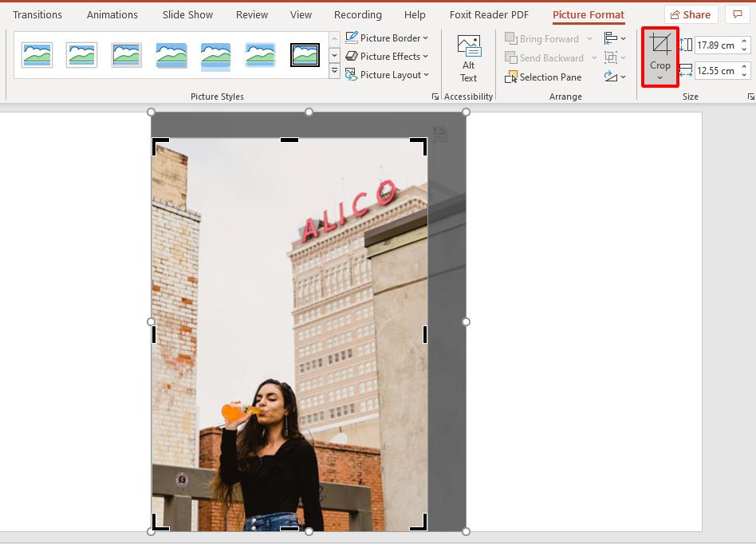Increase the shape width with up spinner
Viewport: 756px width, 544px height.
745,67
